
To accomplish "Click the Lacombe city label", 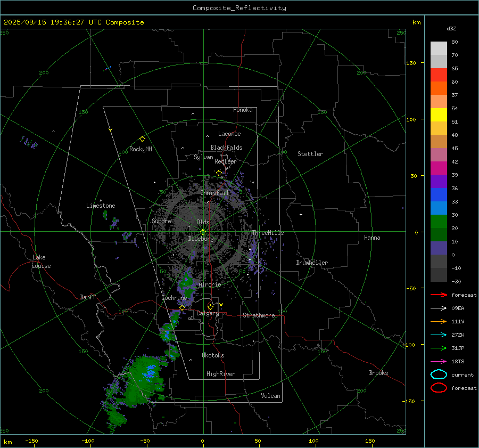I will (229, 134).
